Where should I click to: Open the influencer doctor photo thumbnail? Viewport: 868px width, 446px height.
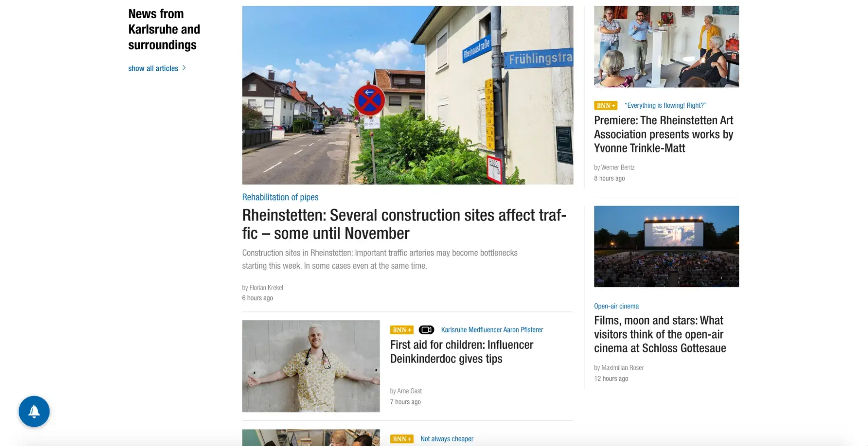pos(311,366)
